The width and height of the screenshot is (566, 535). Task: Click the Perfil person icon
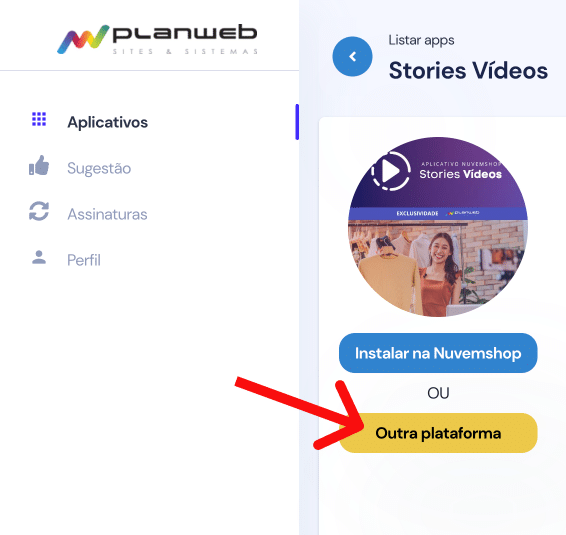[39, 257]
